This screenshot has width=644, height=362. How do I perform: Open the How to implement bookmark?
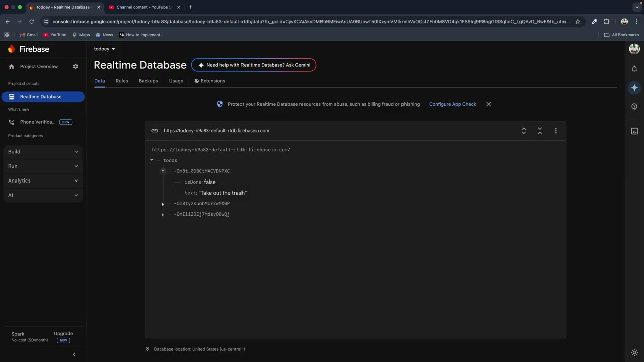(x=141, y=35)
